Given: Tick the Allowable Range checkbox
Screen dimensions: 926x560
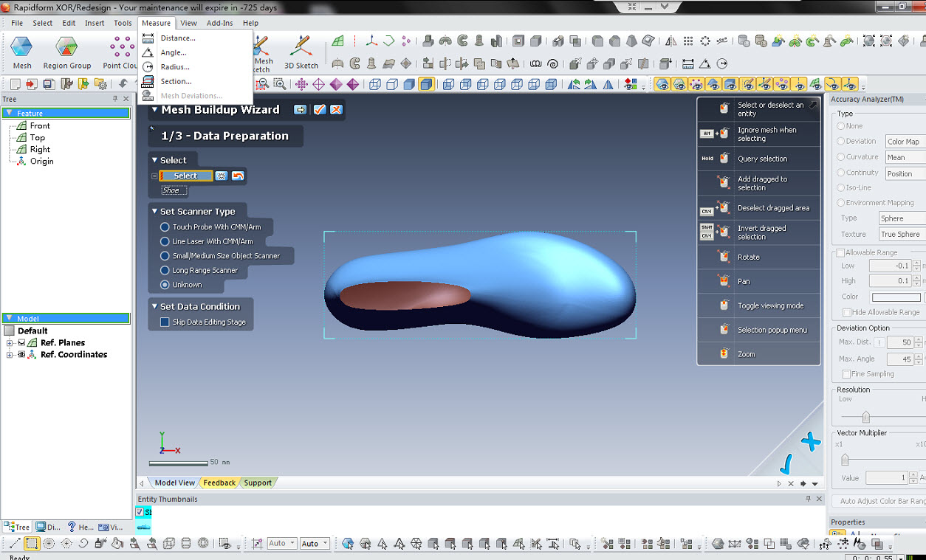Looking at the screenshot, I should [x=840, y=253].
